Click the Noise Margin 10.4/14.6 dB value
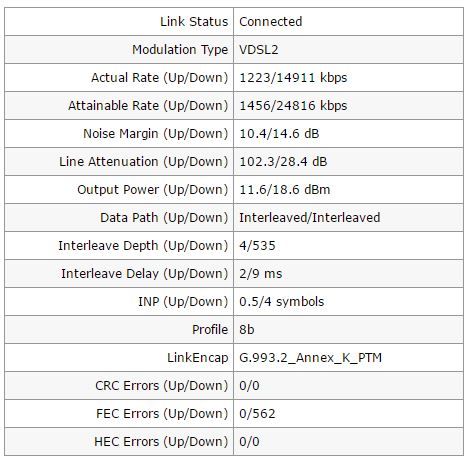The height and width of the screenshot is (463, 469). 279,134
